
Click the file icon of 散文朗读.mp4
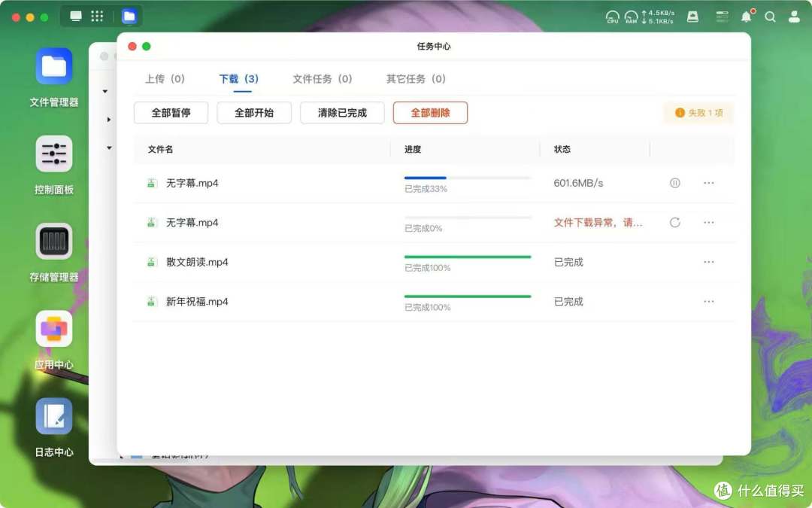[151, 262]
